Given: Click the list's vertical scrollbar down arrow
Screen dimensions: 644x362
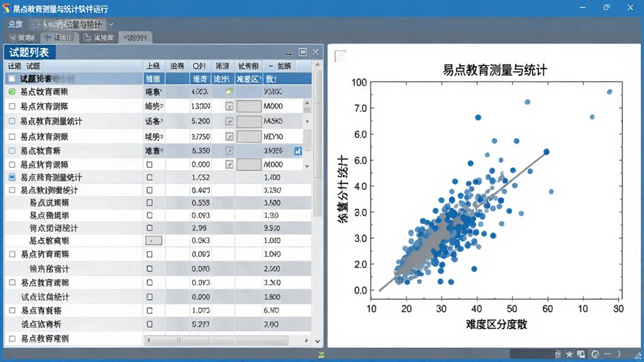Looking at the screenshot, I should 318,341.
